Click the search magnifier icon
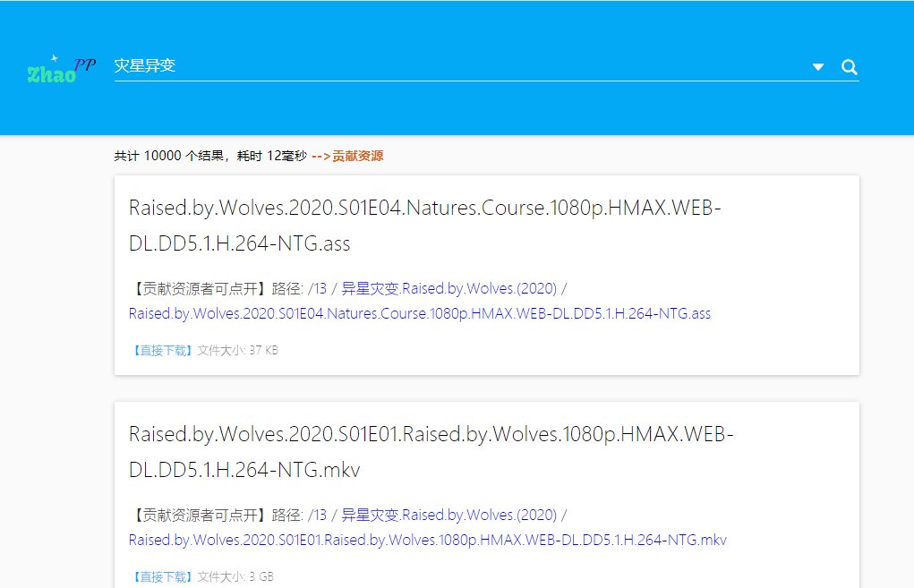 coord(849,66)
